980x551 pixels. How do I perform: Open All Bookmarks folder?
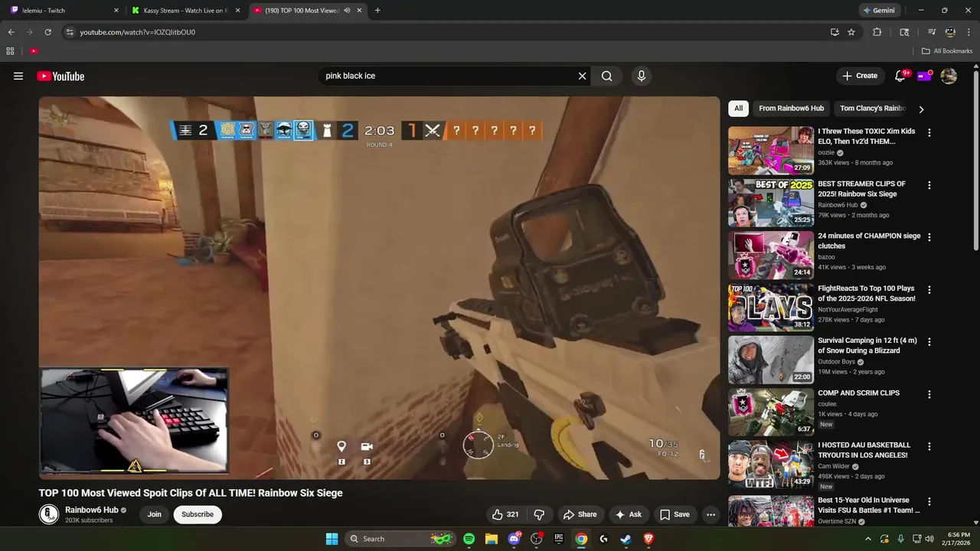947,51
